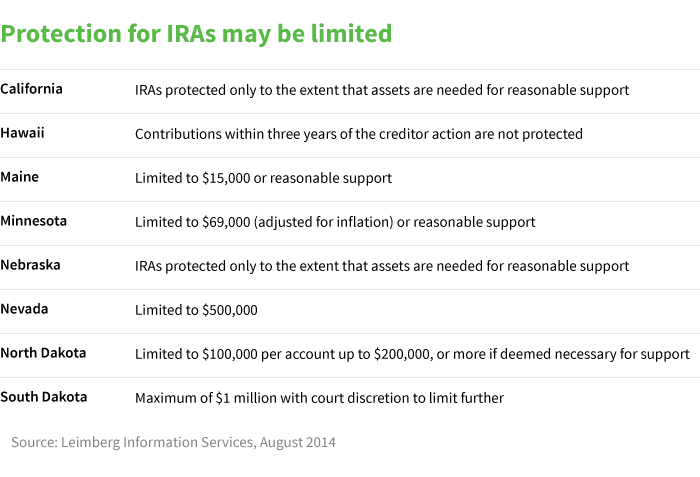Image resolution: width=700 pixels, height=477 pixels.
Task: Select the North Dakota state label
Action: (x=43, y=353)
